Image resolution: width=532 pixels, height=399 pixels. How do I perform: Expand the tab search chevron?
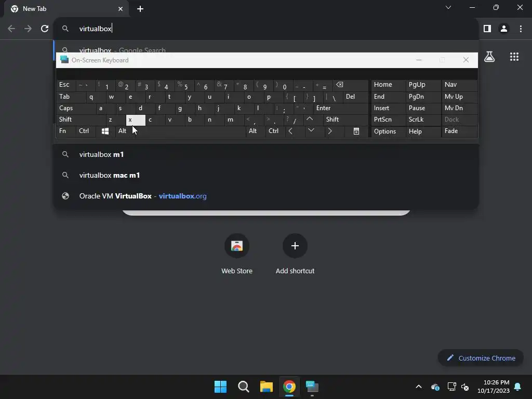point(448,7)
